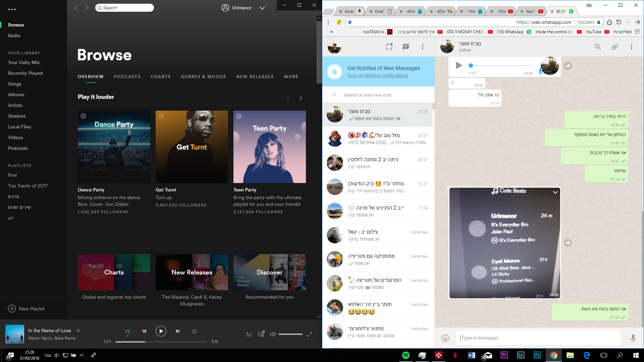Switch to the Charts tab
Screen dimensions: 644x362
[161, 77]
